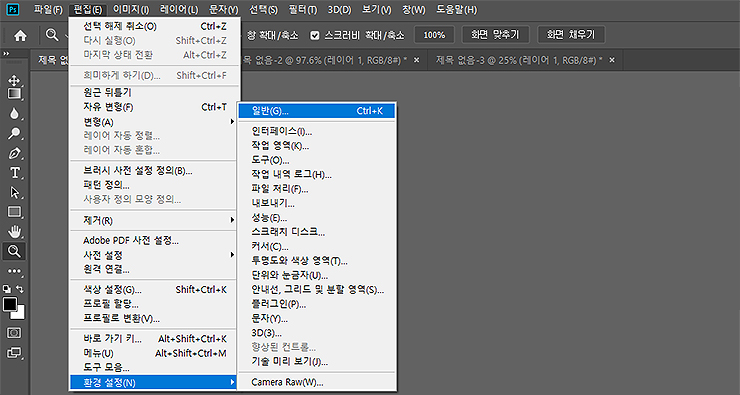Expand the toolbar with the double-arrow icon

tap(6, 53)
